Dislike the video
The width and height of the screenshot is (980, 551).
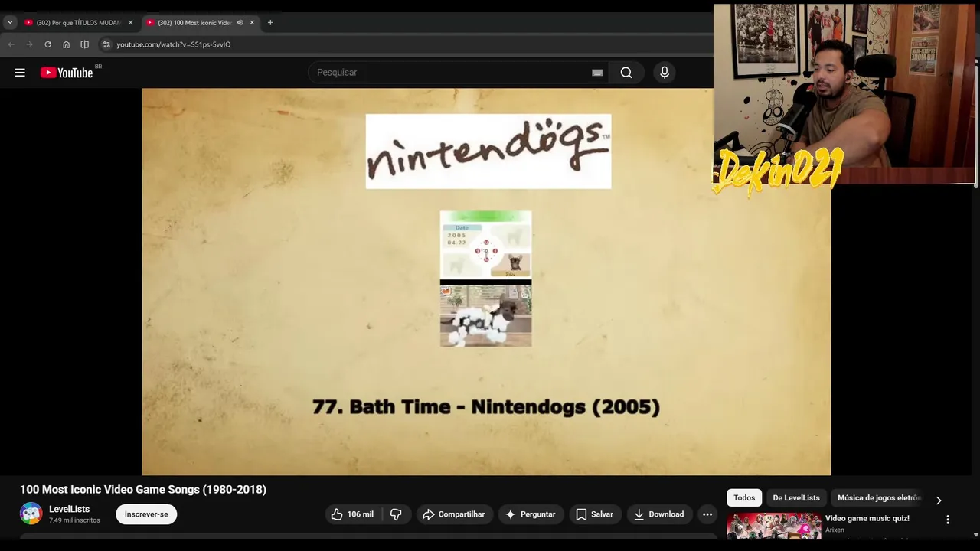(x=396, y=514)
